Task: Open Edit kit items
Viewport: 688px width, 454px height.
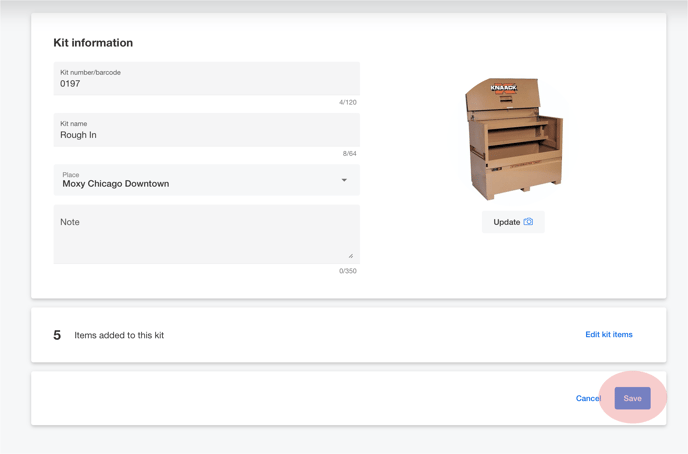Action: pos(609,334)
